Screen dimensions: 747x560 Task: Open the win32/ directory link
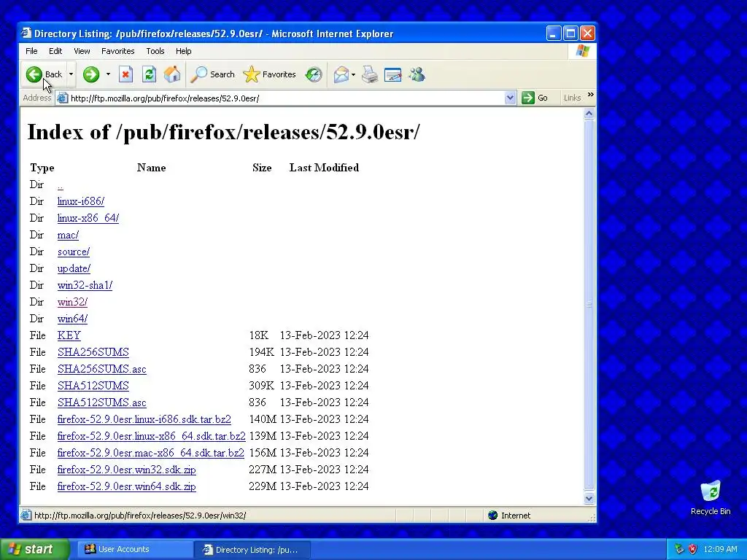click(x=72, y=302)
